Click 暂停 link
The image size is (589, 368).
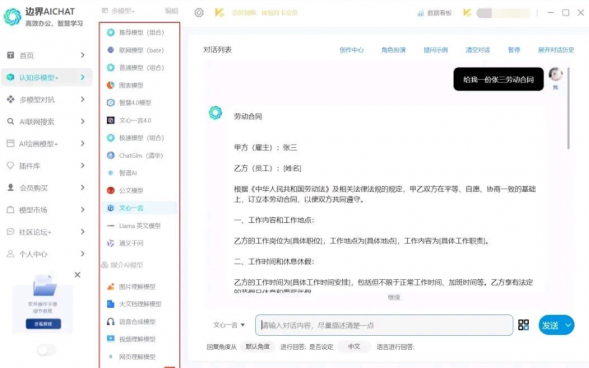coord(514,50)
